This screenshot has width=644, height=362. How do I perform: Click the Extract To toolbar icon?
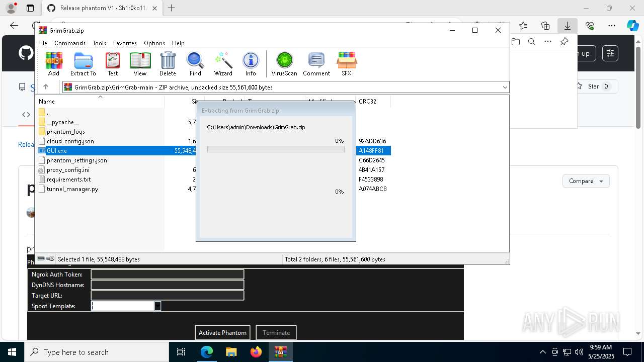click(83, 64)
